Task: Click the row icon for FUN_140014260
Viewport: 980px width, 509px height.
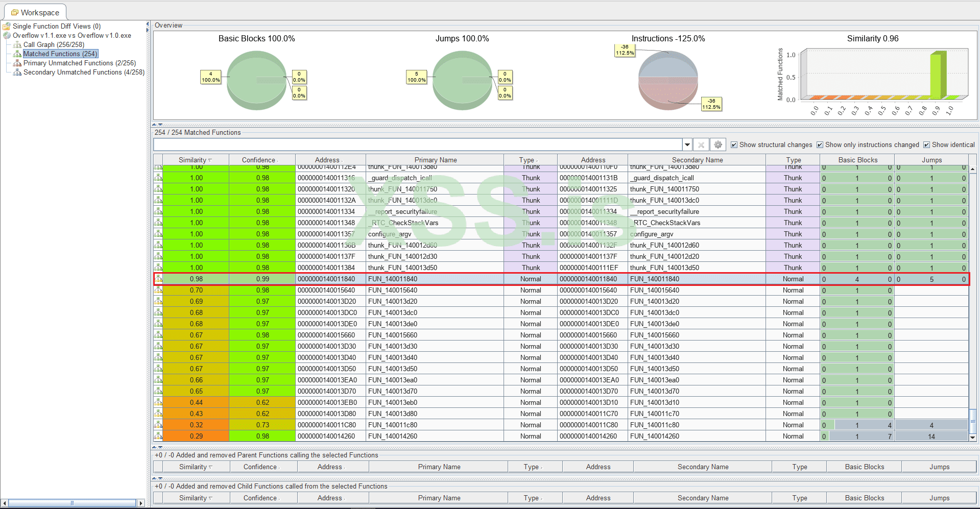Action: coord(158,436)
